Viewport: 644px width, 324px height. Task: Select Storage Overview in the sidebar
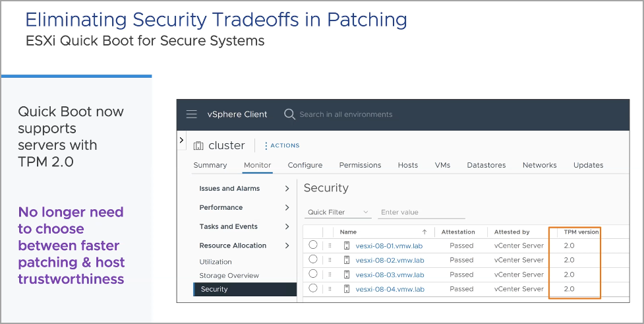click(229, 275)
